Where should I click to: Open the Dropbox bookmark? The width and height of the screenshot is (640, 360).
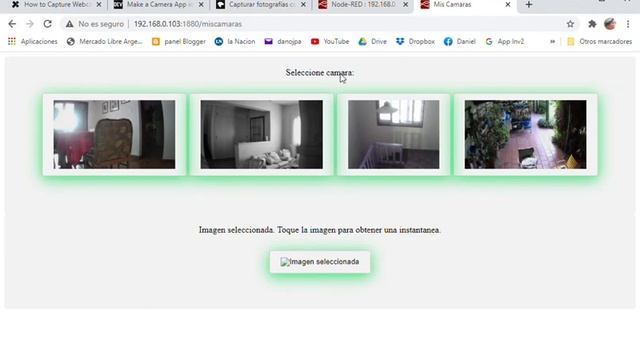tap(415, 42)
